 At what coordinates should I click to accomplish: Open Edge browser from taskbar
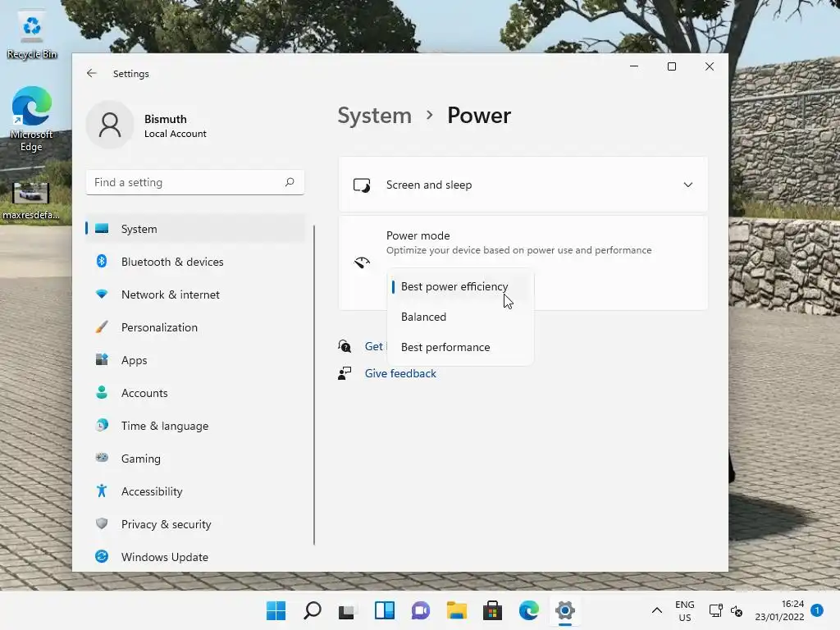529,610
